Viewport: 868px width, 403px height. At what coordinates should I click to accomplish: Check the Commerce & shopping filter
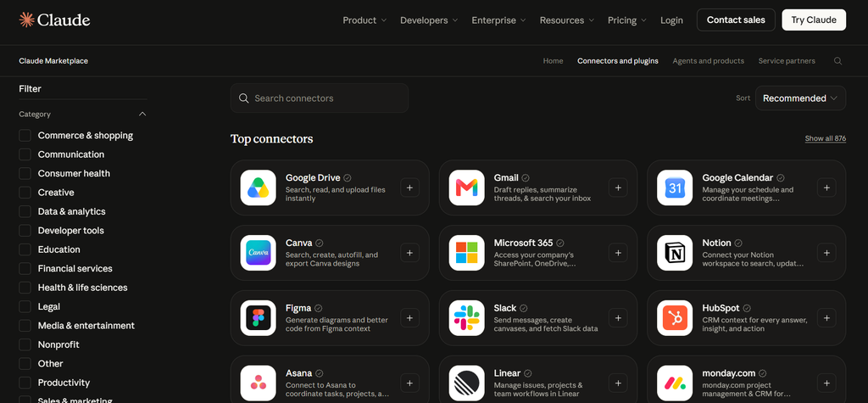pos(25,135)
